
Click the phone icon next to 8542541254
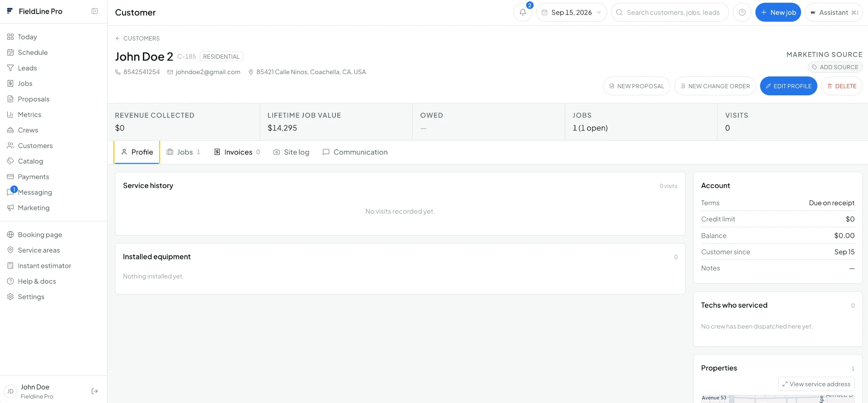coord(118,72)
